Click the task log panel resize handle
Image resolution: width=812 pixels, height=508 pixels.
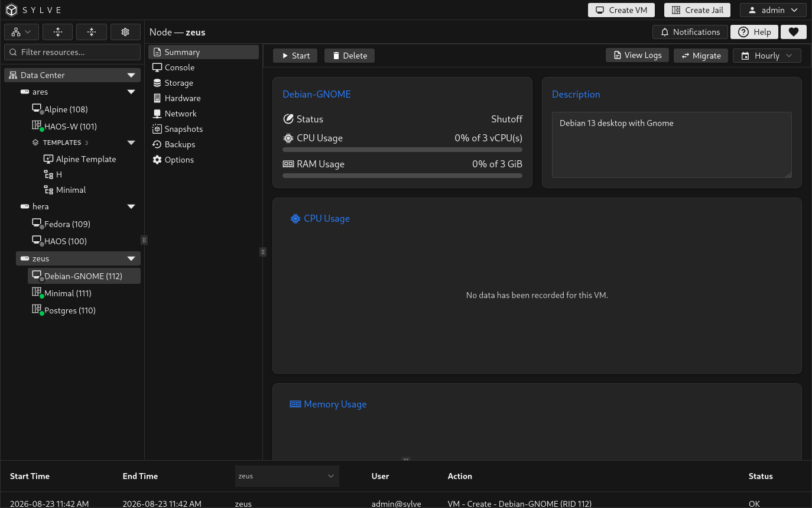406,459
